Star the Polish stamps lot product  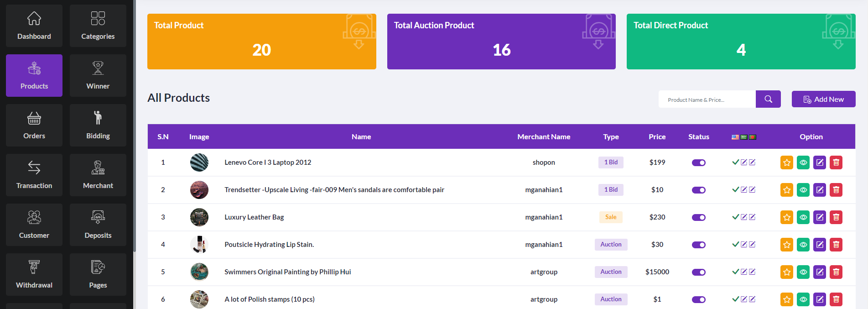tap(787, 299)
